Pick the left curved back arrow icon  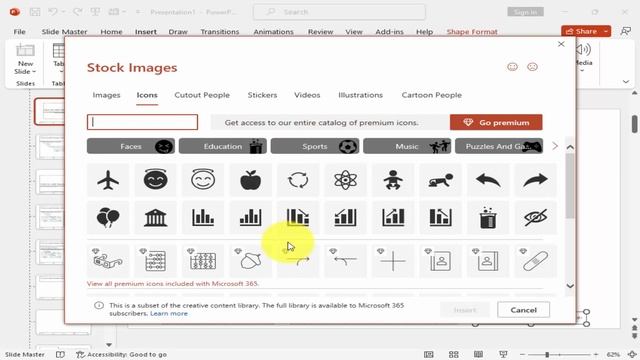[x=488, y=180]
